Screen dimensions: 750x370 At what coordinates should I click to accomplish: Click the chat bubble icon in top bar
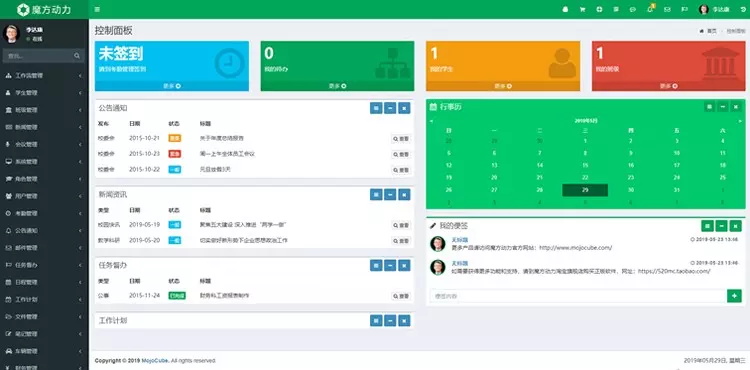pyautogui.click(x=633, y=9)
